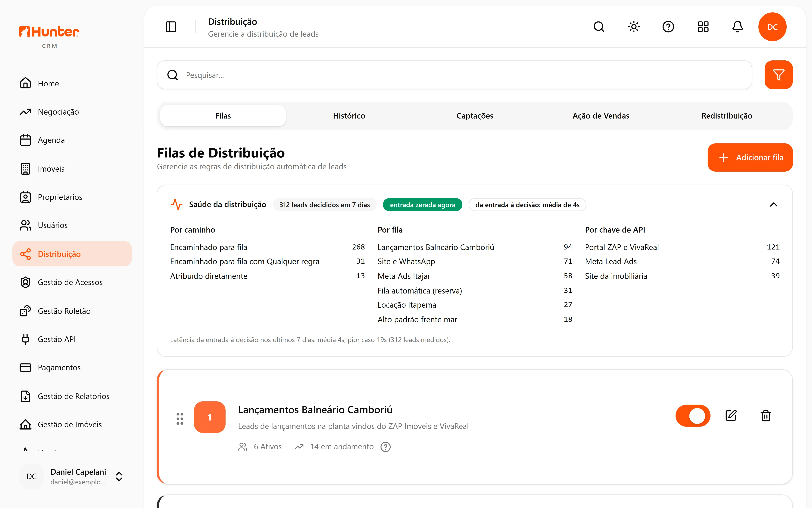This screenshot has height=508, width=812.
Task: Open Proprietários in sidebar
Action: point(72,197)
